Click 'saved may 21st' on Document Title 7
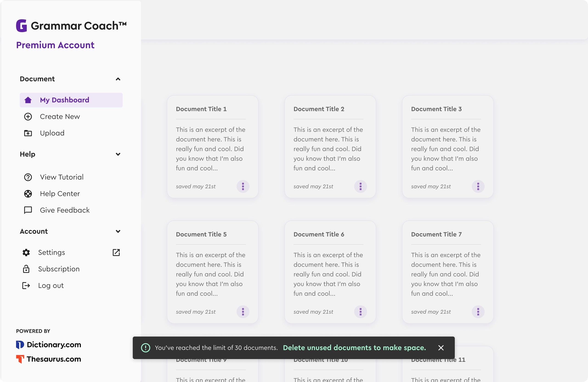Viewport: 588px width, 382px height. click(x=431, y=312)
